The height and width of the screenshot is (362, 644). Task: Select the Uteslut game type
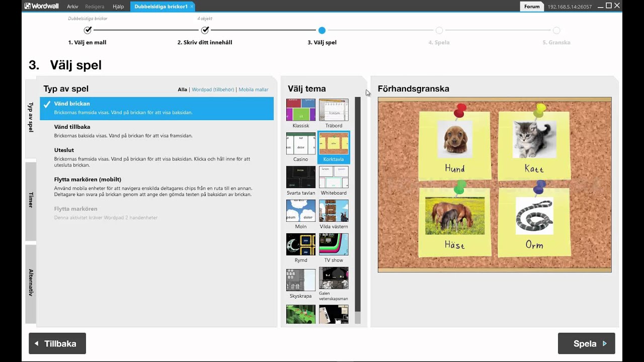click(157, 157)
